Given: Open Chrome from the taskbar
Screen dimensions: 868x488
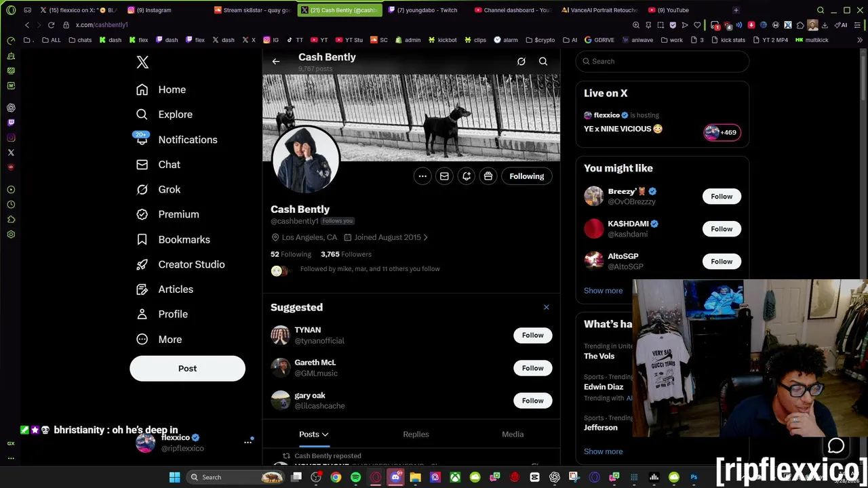Looking at the screenshot, I should [336, 477].
